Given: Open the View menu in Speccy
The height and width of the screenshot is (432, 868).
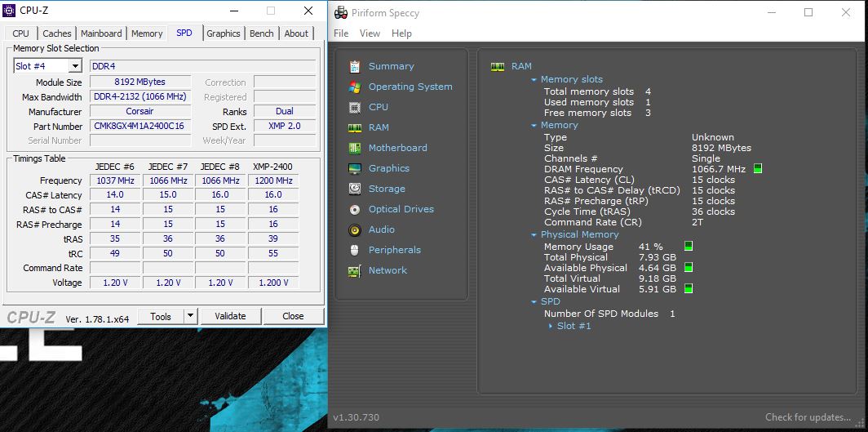Looking at the screenshot, I should [370, 33].
